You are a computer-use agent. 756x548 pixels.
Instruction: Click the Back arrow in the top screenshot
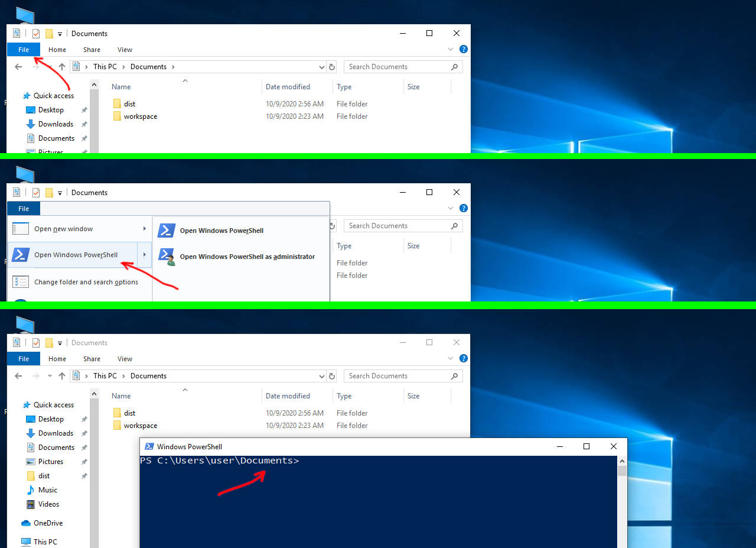pyautogui.click(x=18, y=67)
